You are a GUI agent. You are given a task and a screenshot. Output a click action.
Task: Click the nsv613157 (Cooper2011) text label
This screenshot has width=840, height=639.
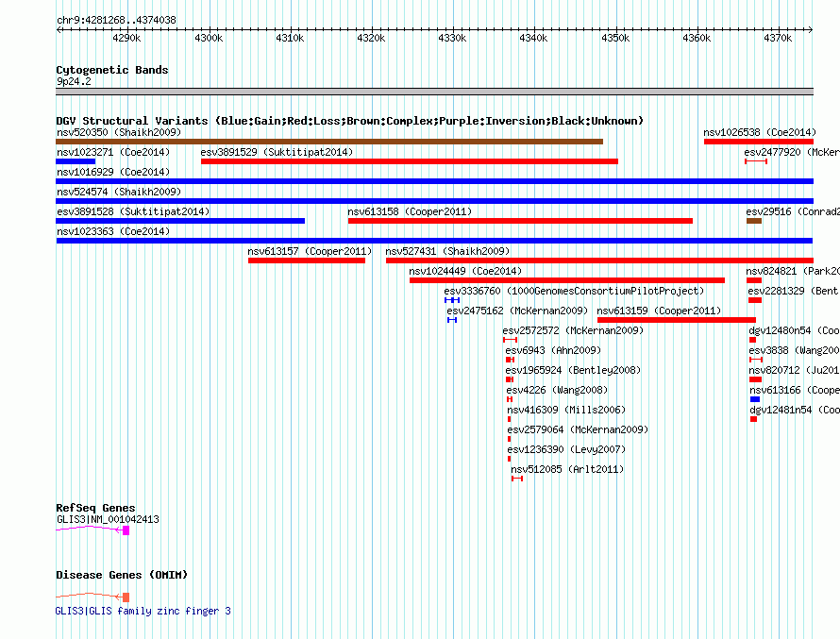click(x=310, y=251)
